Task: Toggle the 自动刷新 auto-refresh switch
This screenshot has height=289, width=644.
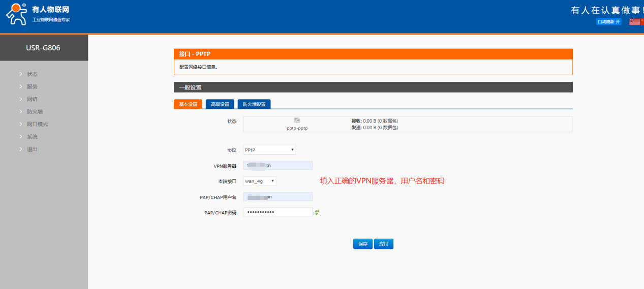Action: pyautogui.click(x=608, y=22)
